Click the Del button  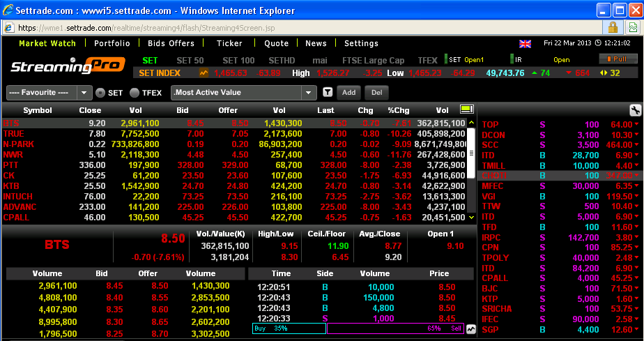point(376,93)
